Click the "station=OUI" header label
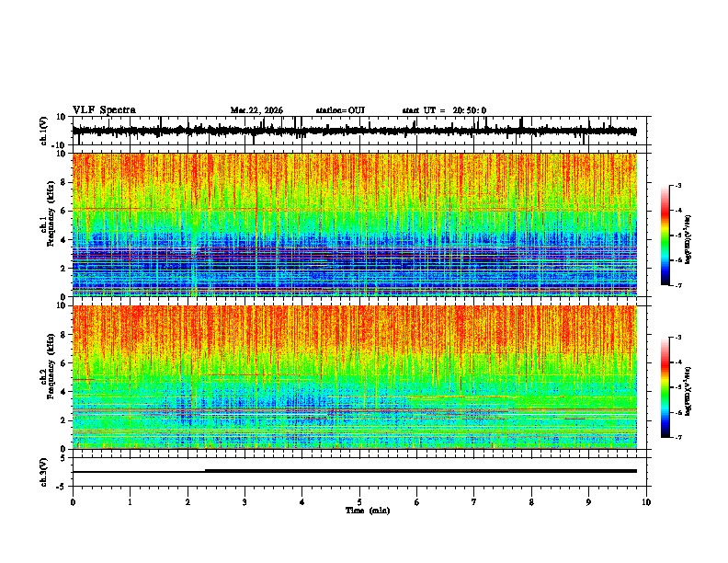The height and width of the screenshot is (563, 728). click(340, 110)
